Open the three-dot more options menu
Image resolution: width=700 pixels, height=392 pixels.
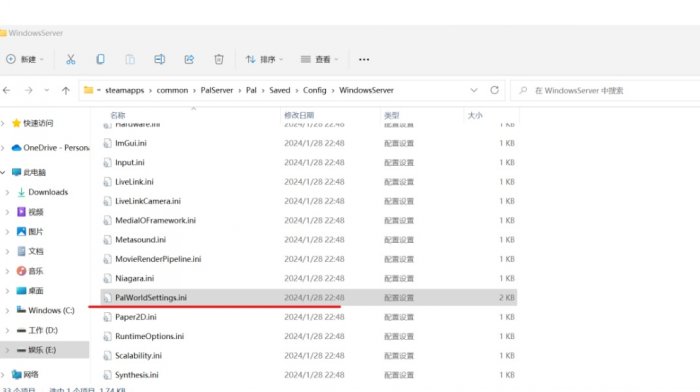tap(364, 59)
